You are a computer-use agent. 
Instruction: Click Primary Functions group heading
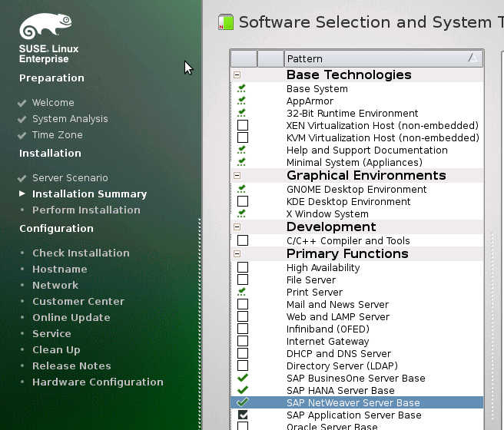[x=347, y=253]
